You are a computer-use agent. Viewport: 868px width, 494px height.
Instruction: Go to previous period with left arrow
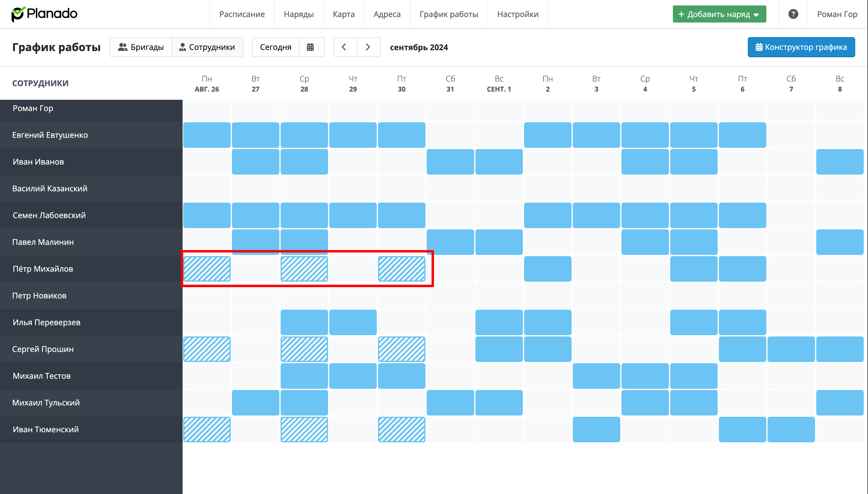[x=344, y=47]
